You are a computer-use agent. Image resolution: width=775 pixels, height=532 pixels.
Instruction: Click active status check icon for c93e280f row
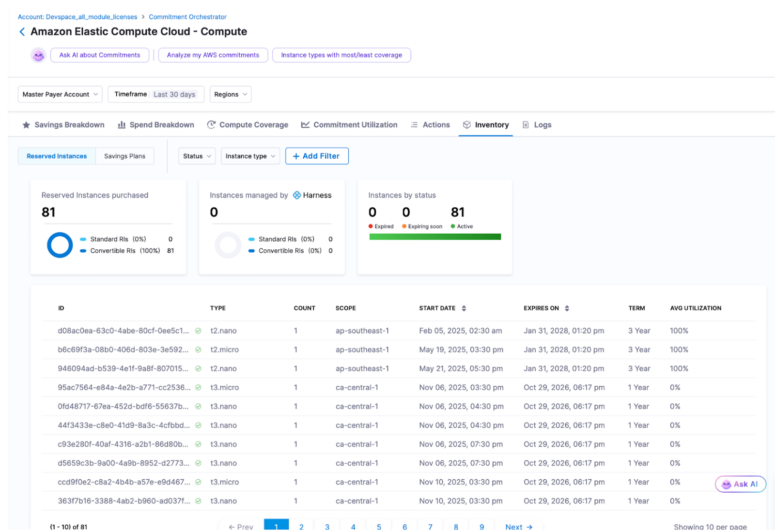[x=198, y=444]
